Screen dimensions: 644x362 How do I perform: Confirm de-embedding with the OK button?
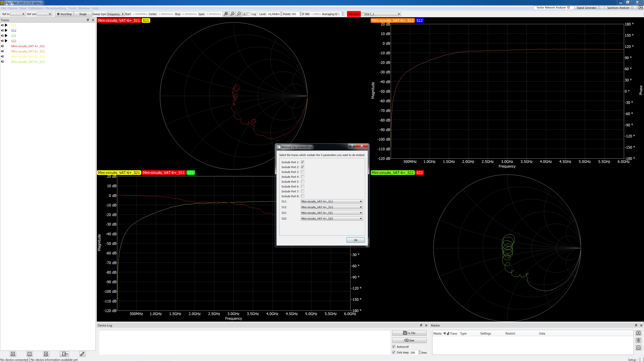[356, 240]
